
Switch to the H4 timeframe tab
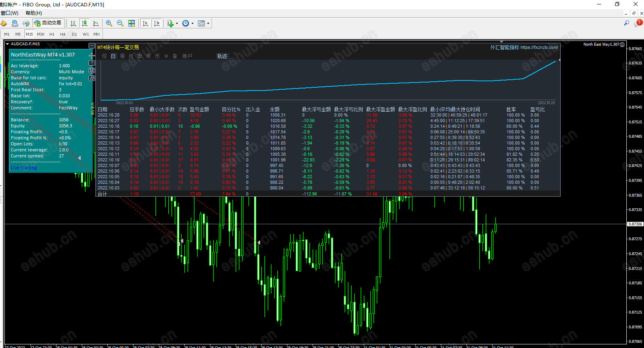pos(63,34)
